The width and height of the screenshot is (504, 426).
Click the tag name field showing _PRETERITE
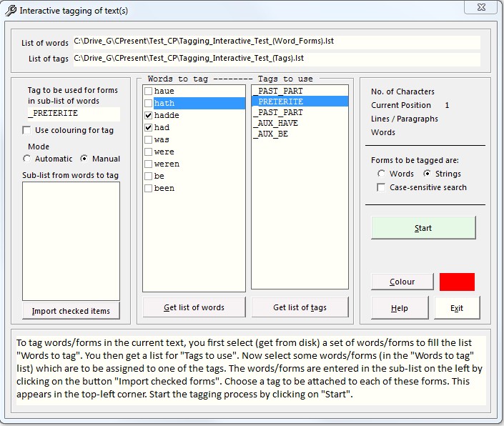pos(73,114)
